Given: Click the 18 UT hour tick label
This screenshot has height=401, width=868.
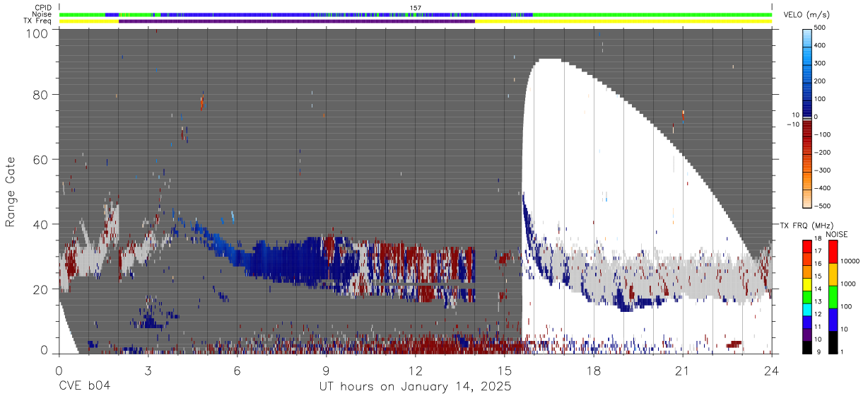Looking at the screenshot, I should coord(594,370).
